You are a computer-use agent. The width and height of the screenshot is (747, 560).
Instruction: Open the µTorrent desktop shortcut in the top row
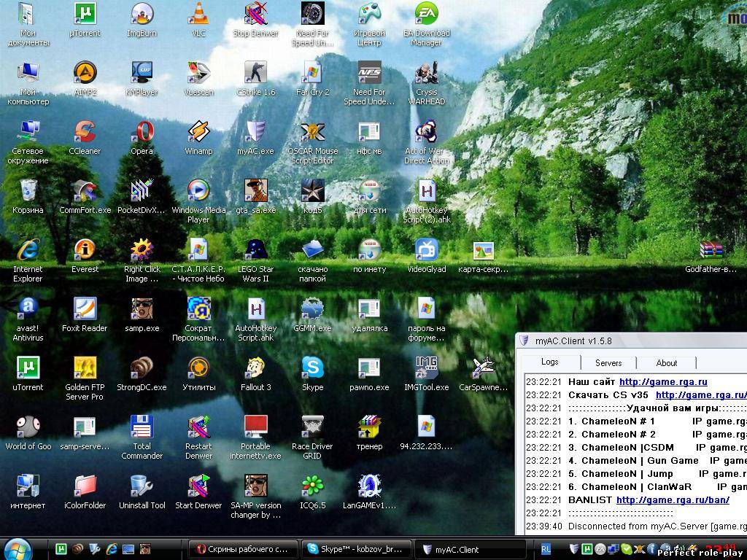pos(85,20)
